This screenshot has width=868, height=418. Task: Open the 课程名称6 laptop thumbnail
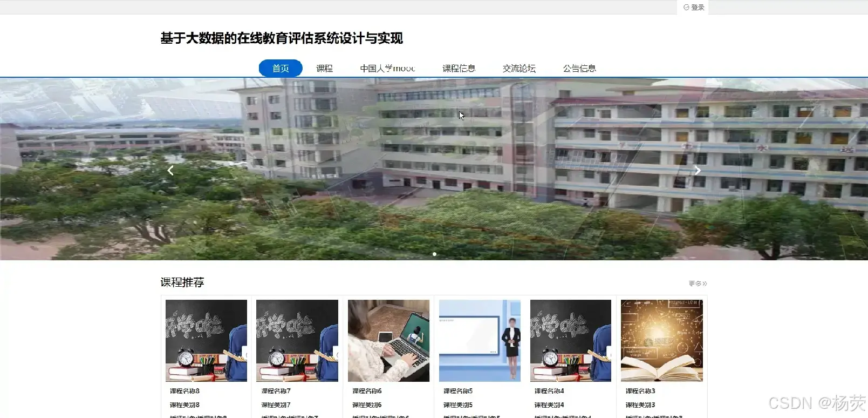(x=388, y=341)
